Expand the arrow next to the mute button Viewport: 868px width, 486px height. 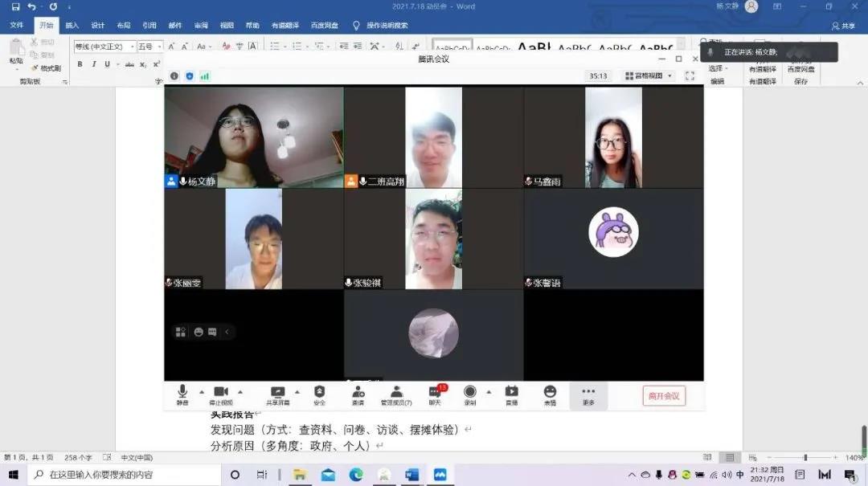[202, 392]
